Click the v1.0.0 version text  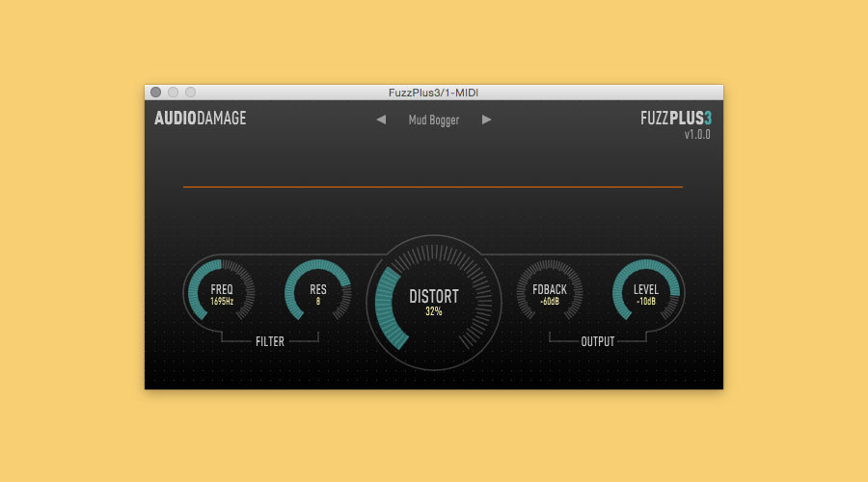point(697,134)
